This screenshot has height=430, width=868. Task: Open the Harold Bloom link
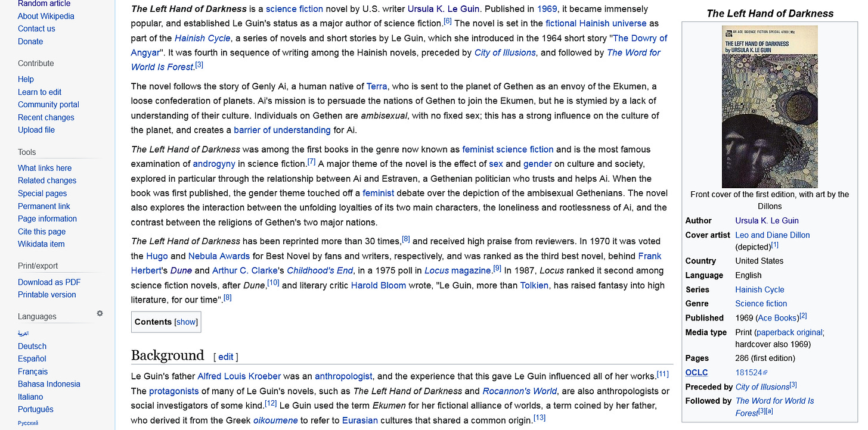(x=379, y=285)
